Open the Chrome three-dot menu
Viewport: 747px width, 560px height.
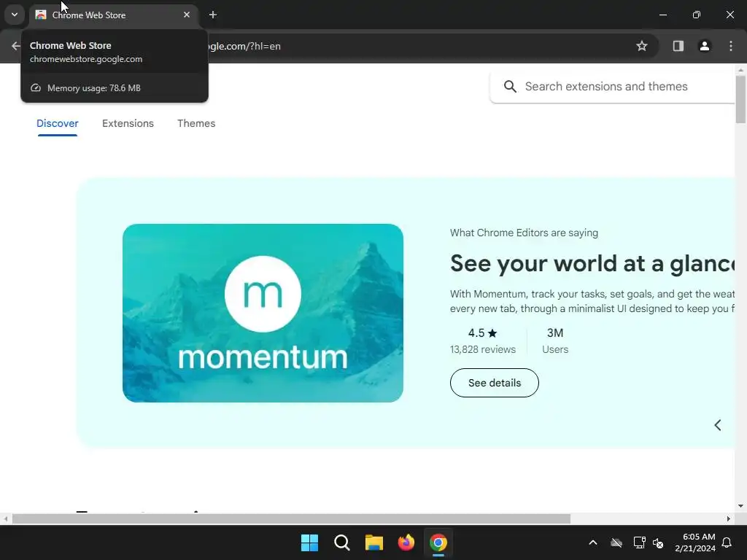click(x=731, y=46)
